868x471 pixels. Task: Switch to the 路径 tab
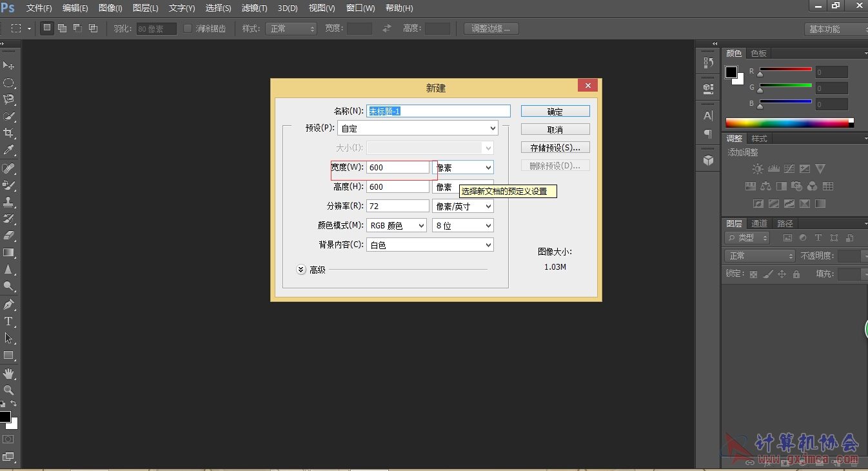click(x=785, y=223)
